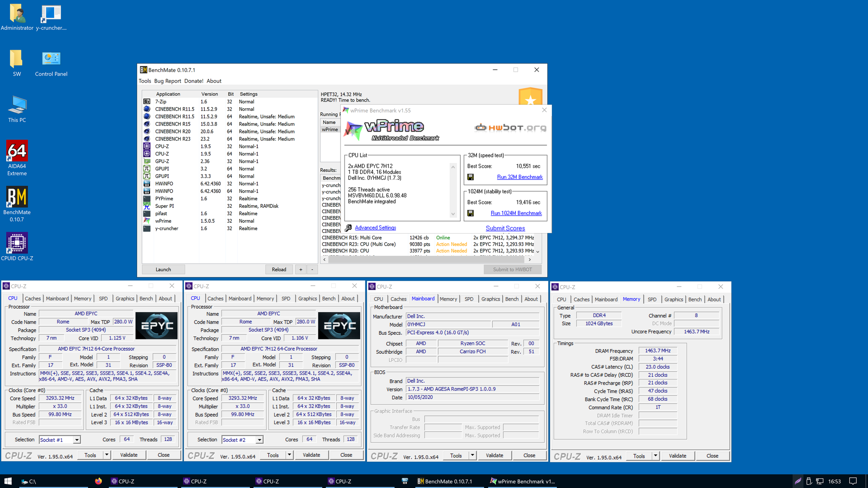This screenshot has width=868, height=488.
Task: Open y-cruncher desktop shortcut
Action: 51,18
